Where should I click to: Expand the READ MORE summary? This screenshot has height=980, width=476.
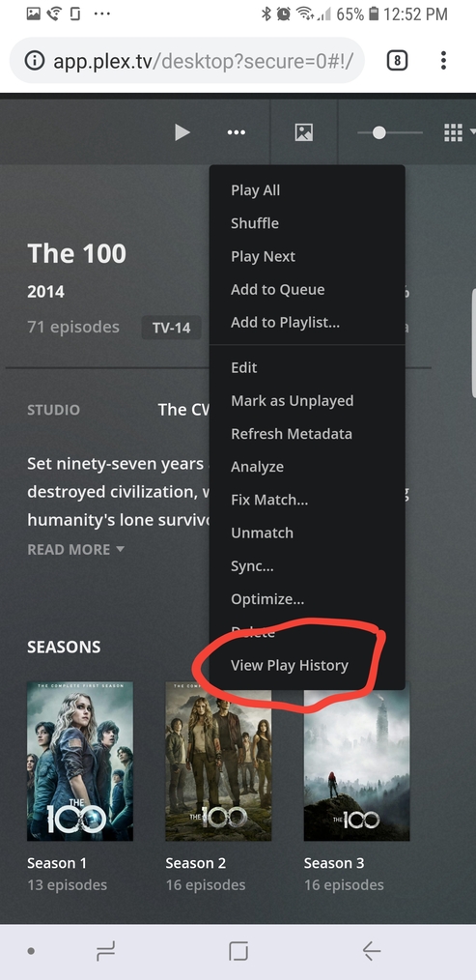tap(75, 549)
